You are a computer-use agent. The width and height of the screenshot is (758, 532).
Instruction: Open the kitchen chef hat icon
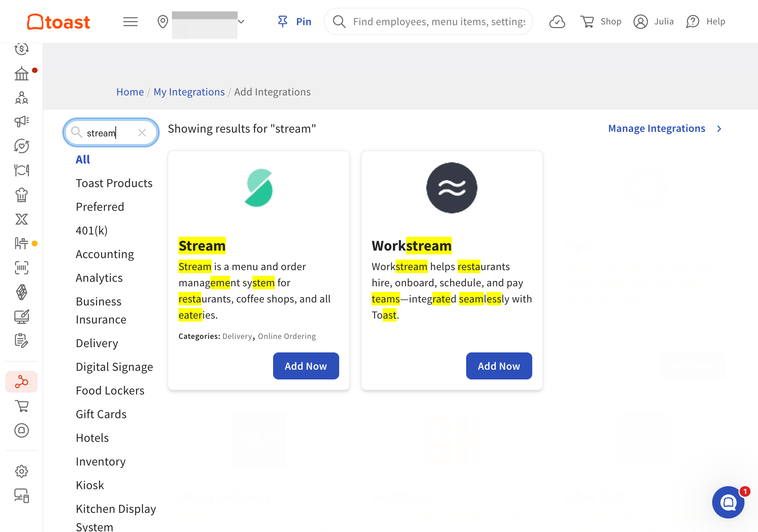(22, 195)
